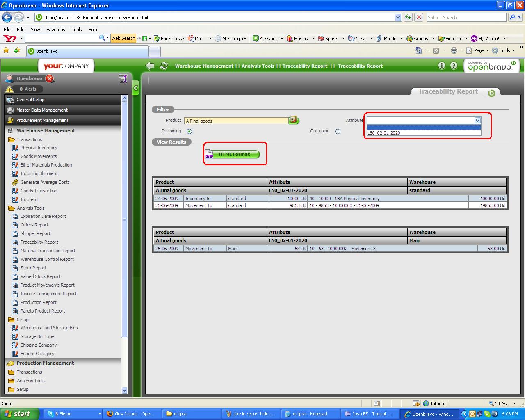Collapse the Analysis Tools folder
Screen dimensions: 525x420
pos(30,208)
